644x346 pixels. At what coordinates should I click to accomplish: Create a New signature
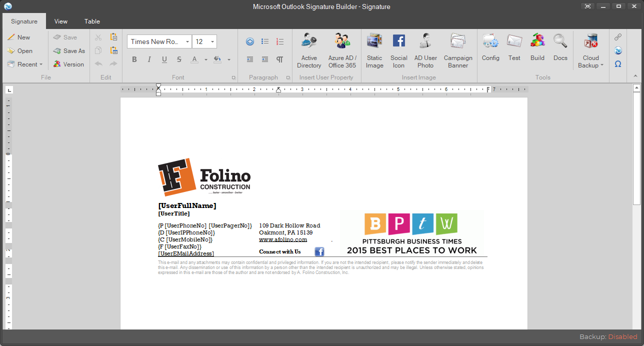click(x=18, y=37)
